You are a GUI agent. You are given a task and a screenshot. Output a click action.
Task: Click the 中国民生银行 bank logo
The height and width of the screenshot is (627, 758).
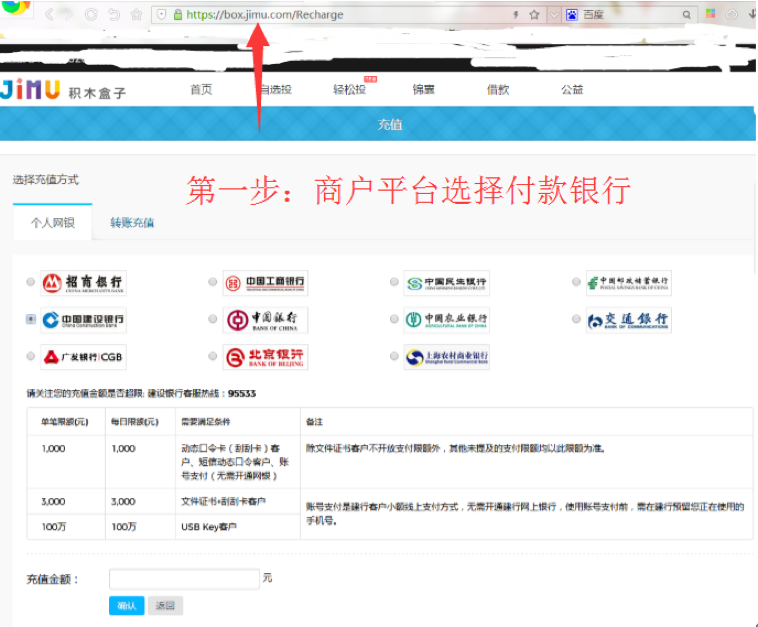[x=446, y=283]
